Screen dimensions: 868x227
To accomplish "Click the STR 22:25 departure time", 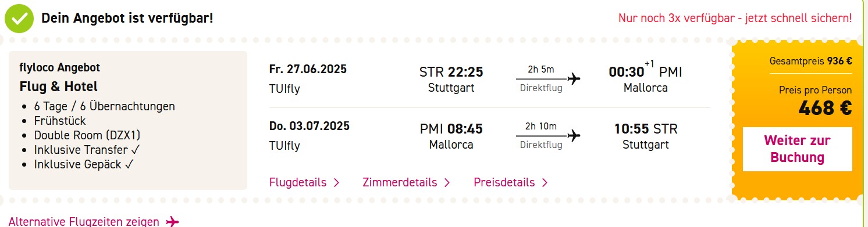I will pos(451,72).
